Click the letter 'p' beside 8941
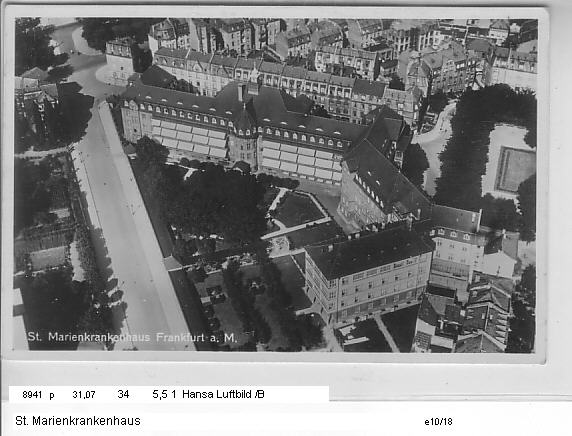This screenshot has width=572, height=436. point(52,396)
